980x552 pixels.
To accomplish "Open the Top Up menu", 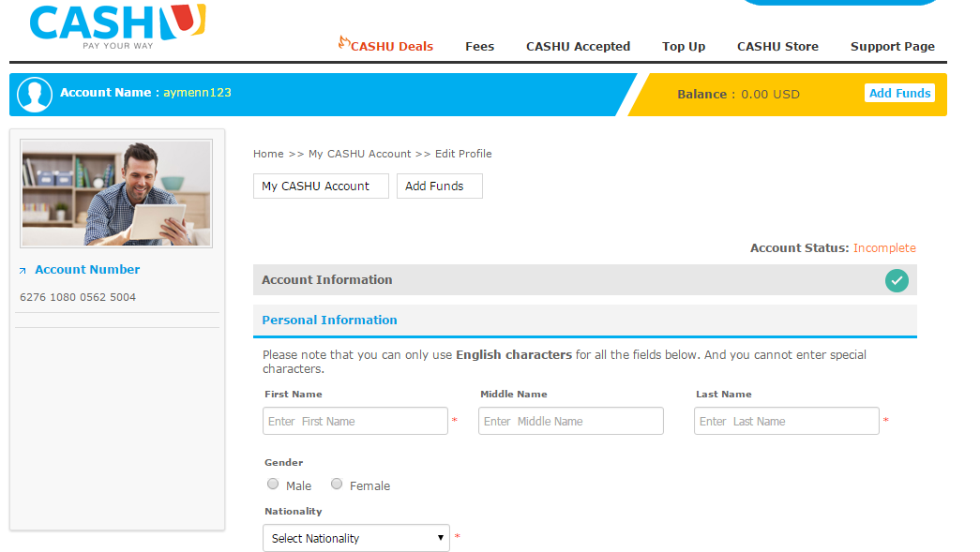I will click(x=683, y=46).
